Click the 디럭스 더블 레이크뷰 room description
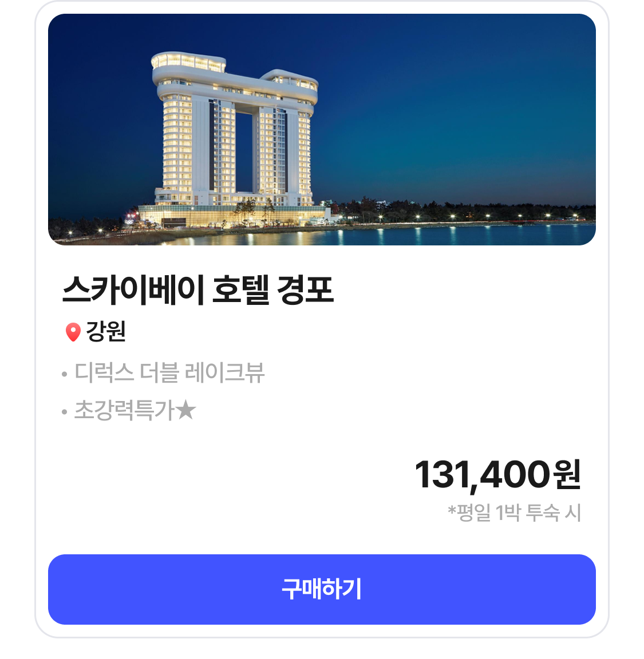Viewport: 644px width, 659px height. pyautogui.click(x=169, y=373)
